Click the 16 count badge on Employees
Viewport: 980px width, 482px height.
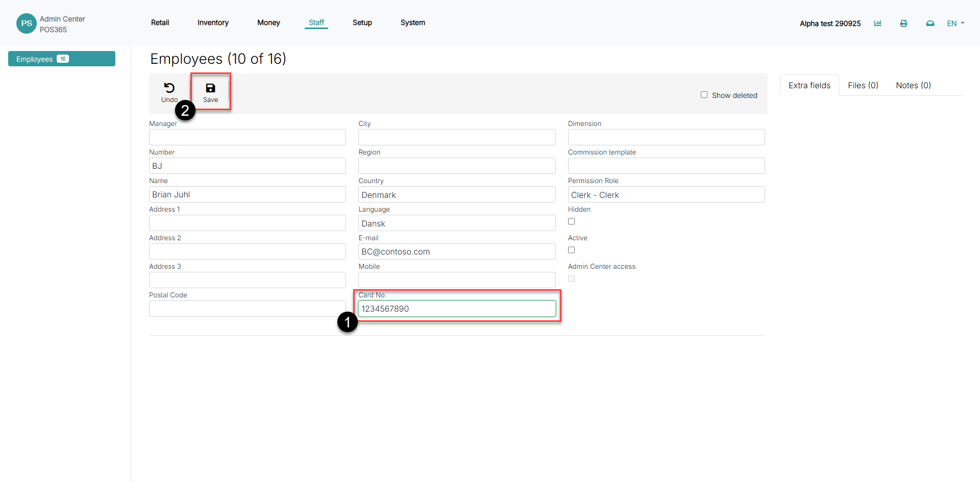pyautogui.click(x=63, y=59)
